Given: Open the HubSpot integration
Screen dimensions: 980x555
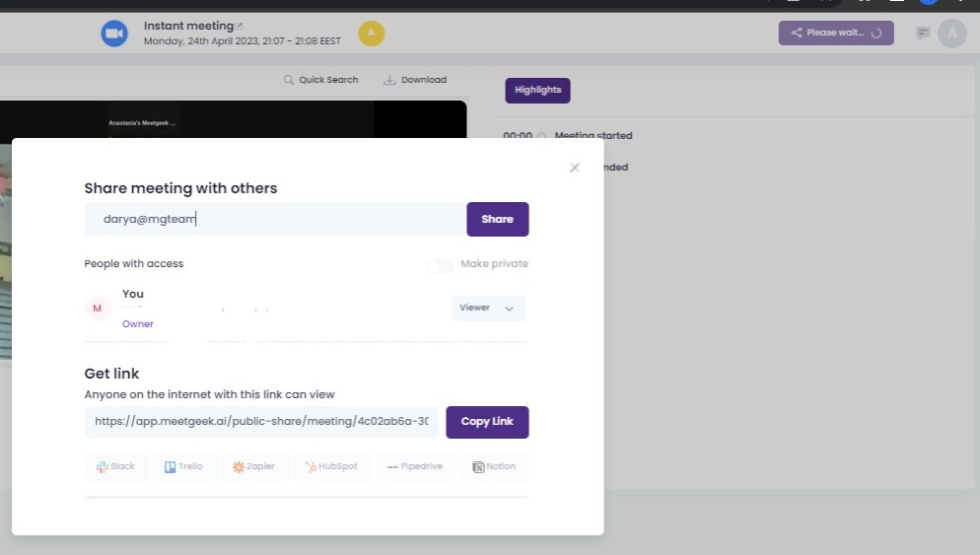Looking at the screenshot, I should pos(330,466).
